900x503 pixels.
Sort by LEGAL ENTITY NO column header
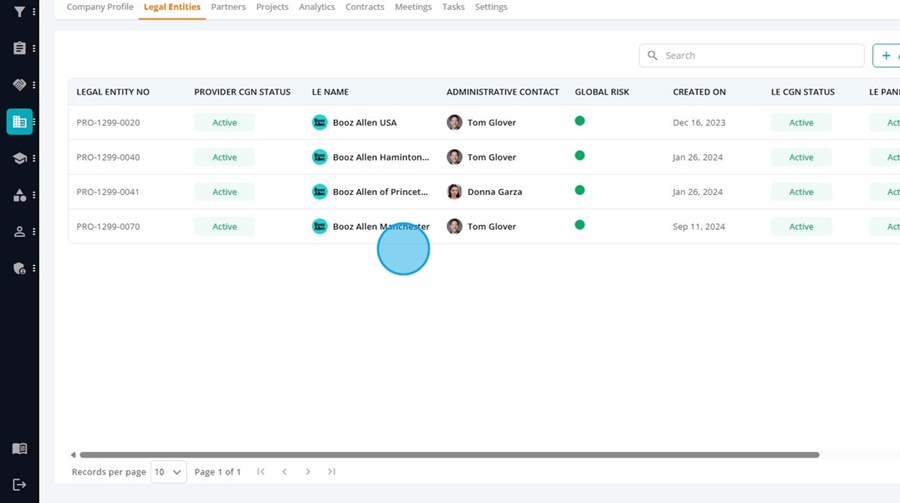[113, 92]
